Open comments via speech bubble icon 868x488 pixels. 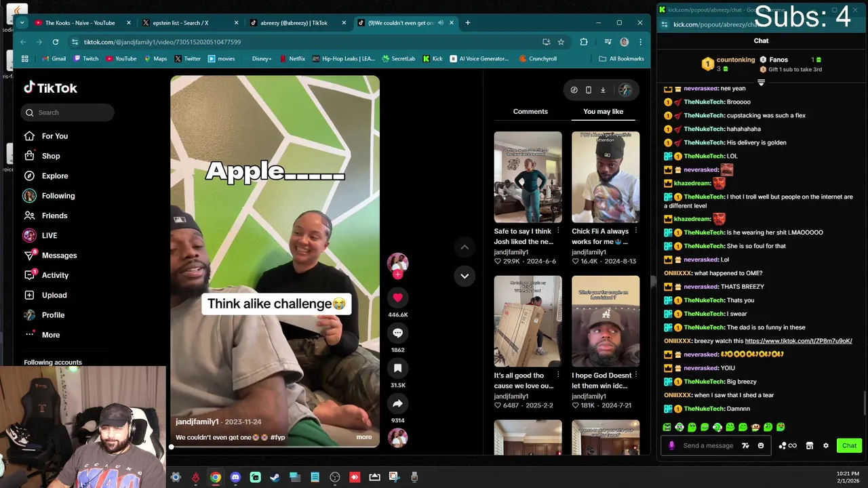click(397, 333)
